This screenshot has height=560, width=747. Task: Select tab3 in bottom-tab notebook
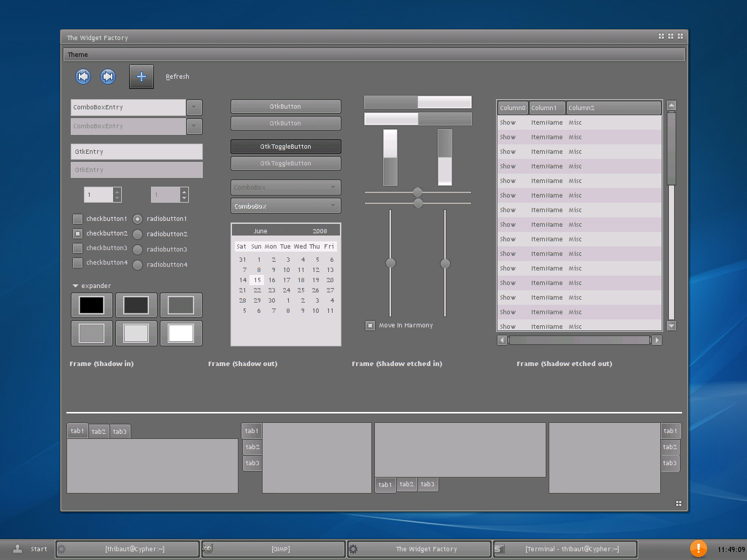(x=427, y=484)
